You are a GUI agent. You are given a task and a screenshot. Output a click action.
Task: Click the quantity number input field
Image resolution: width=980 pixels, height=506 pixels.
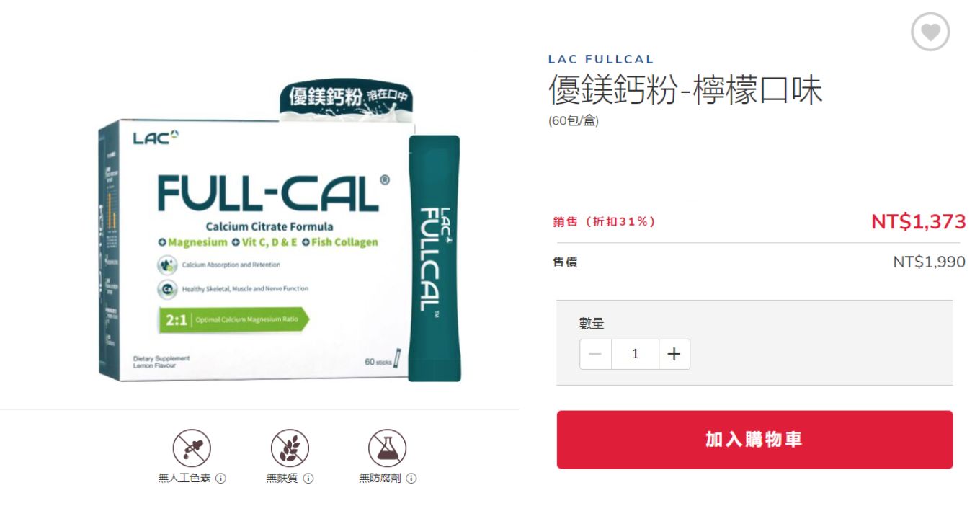[x=635, y=354]
